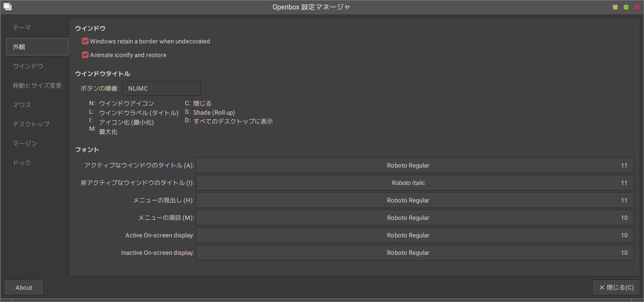Image resolution: width=644 pixels, height=302 pixels.
Task: Change the メニューの見出し (H) font
Action: point(415,201)
